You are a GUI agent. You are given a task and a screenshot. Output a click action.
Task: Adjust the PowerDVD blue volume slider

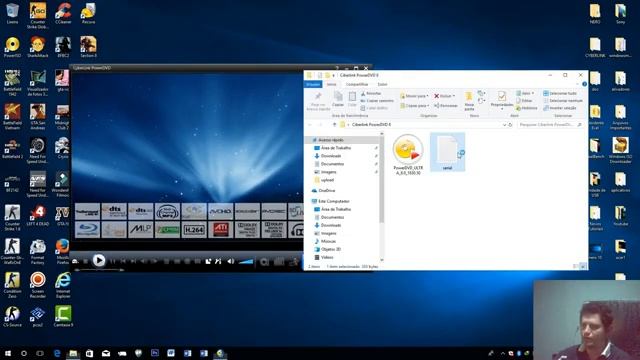[246, 261]
